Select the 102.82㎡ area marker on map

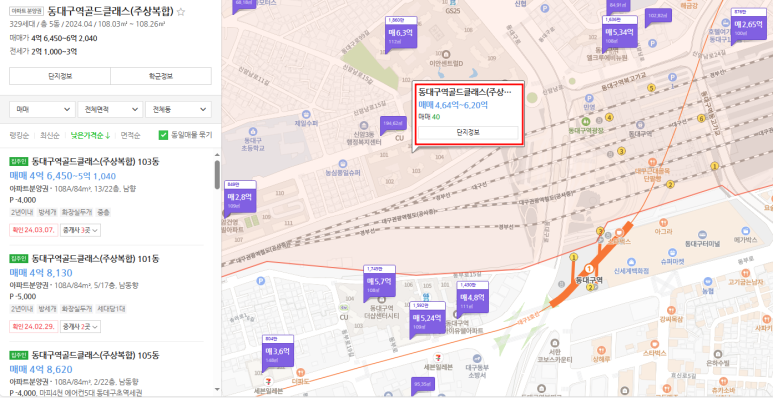click(x=658, y=16)
